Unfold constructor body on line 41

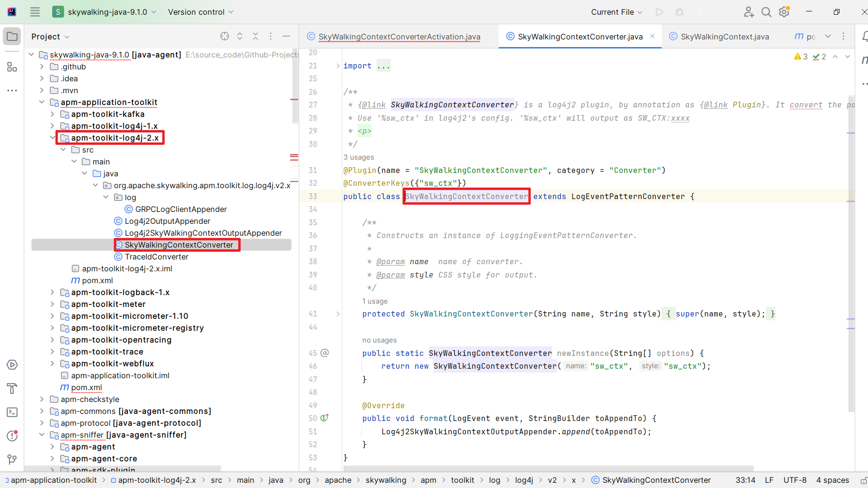338,314
